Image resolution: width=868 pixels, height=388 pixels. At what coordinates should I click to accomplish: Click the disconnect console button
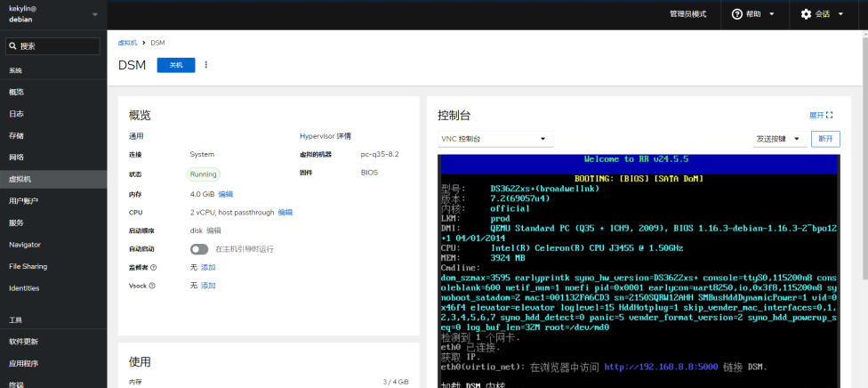(825, 139)
